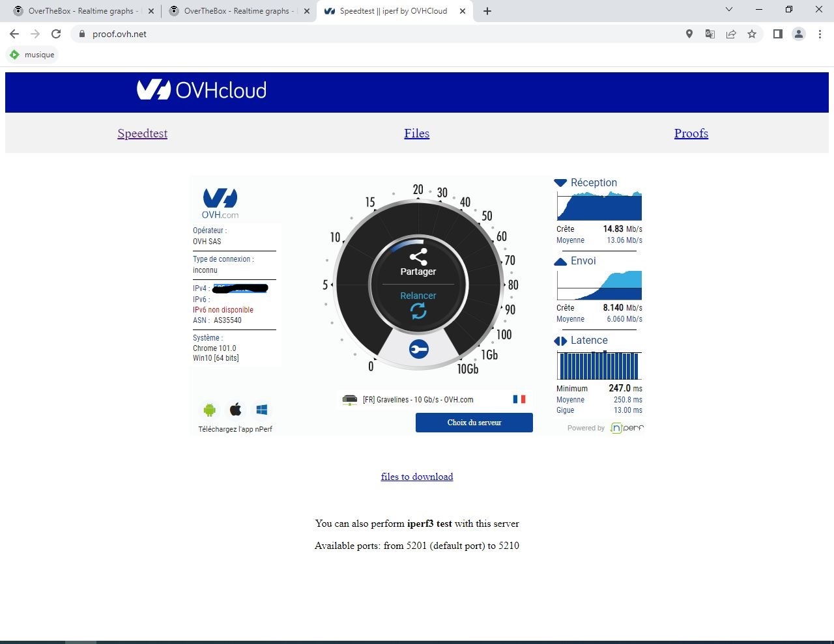Open the musique bookmark
The width and height of the screenshot is (834, 644).
pyautogui.click(x=33, y=55)
